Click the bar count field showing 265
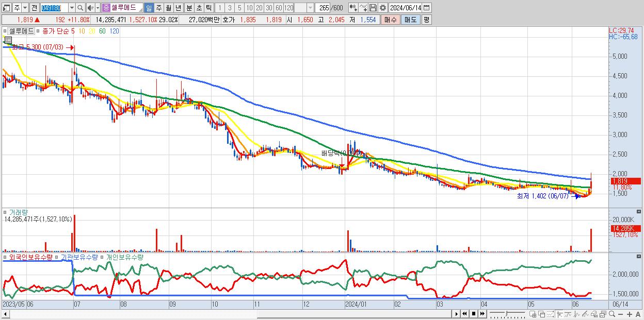The height and width of the screenshot is (320, 644). (324, 8)
